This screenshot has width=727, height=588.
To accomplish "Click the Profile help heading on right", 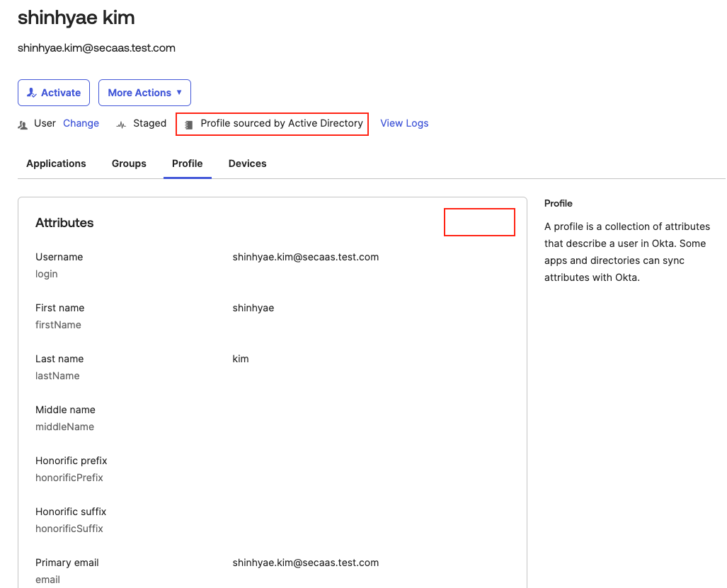I will point(558,203).
